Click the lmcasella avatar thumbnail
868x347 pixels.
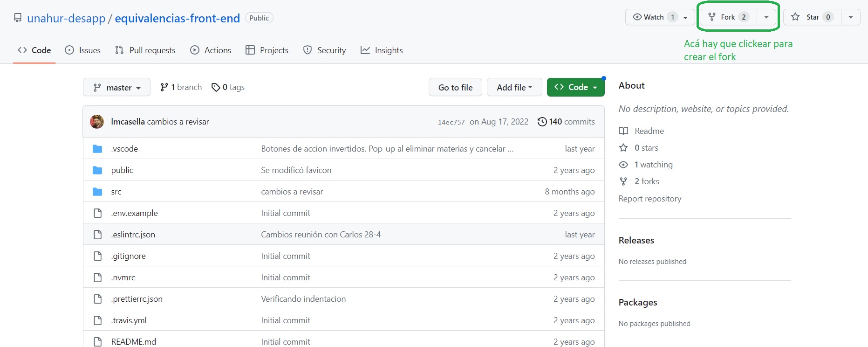[97, 122]
